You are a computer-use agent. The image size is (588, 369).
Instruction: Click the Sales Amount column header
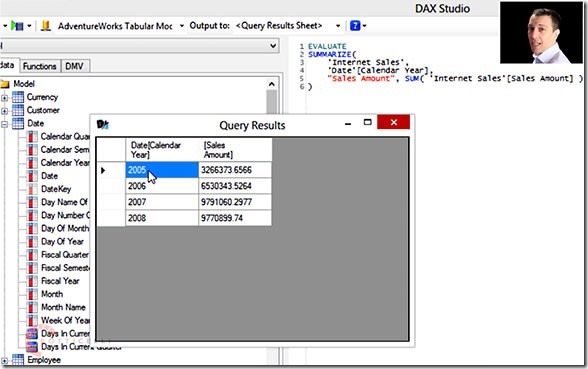click(x=235, y=150)
